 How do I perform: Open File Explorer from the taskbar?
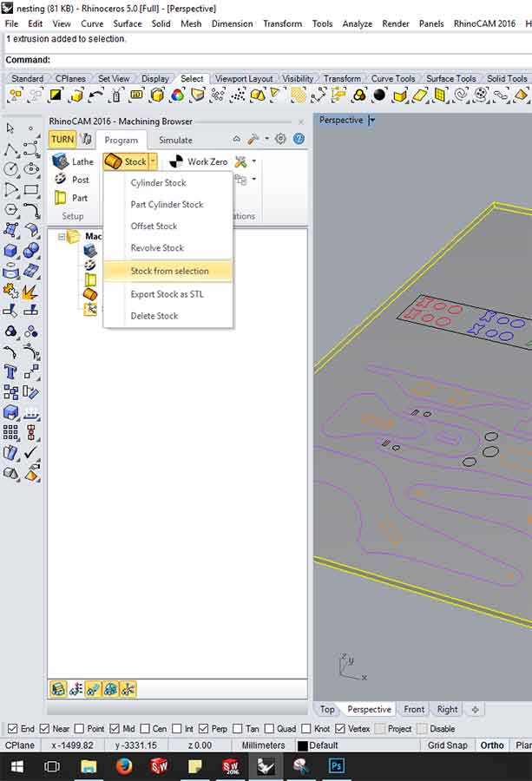click(x=89, y=766)
